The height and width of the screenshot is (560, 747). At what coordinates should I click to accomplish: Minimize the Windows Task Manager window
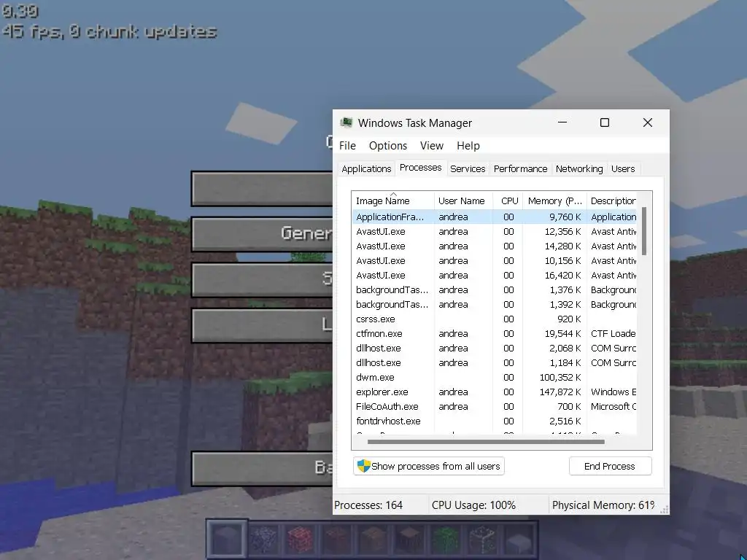[x=562, y=122]
